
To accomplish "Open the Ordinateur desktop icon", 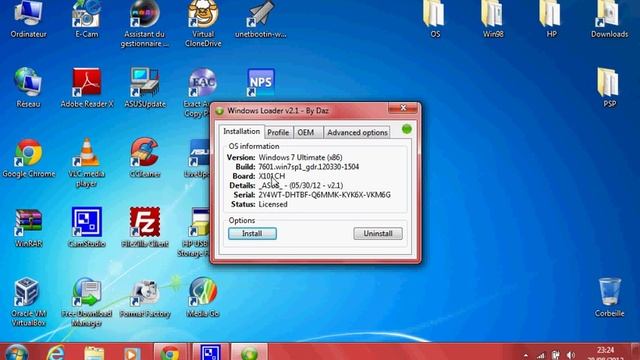I will coord(28,18).
